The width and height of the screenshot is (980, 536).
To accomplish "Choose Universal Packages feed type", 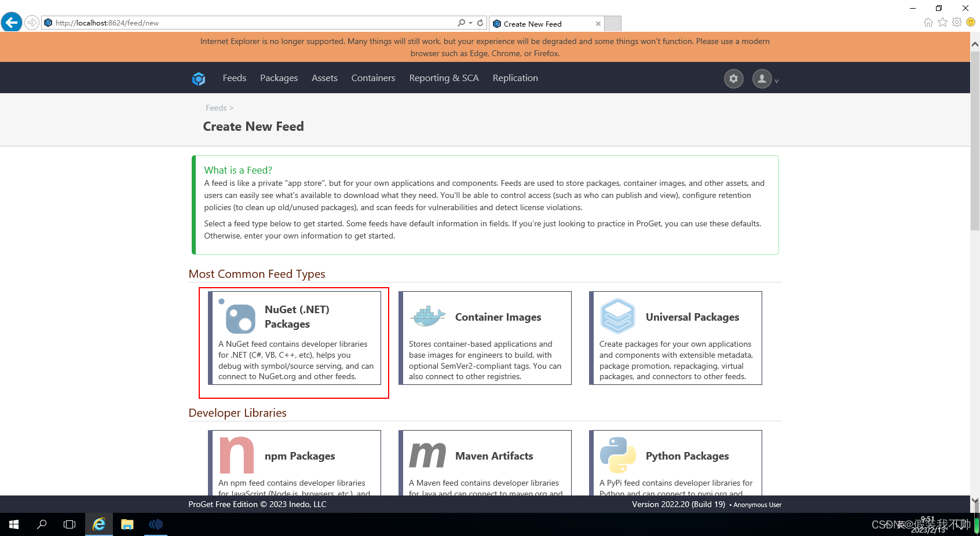I will coord(675,338).
